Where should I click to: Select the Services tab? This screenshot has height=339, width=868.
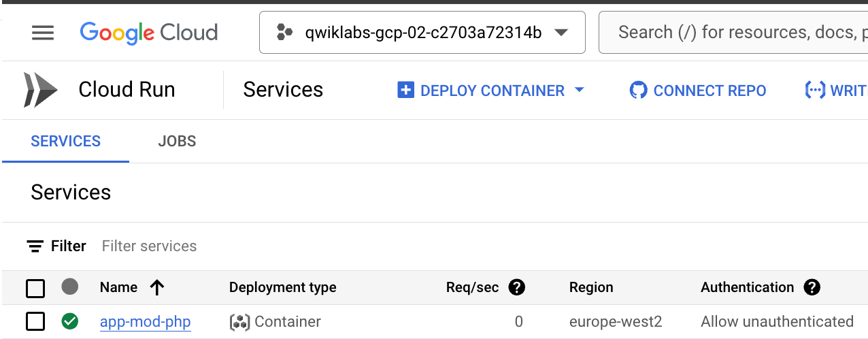pyautogui.click(x=65, y=141)
